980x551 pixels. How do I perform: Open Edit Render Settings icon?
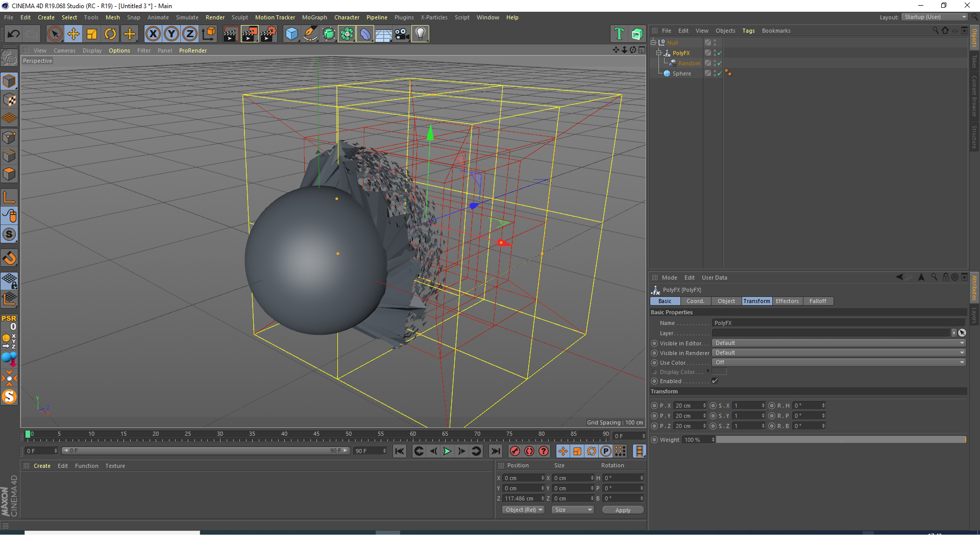pos(268,34)
